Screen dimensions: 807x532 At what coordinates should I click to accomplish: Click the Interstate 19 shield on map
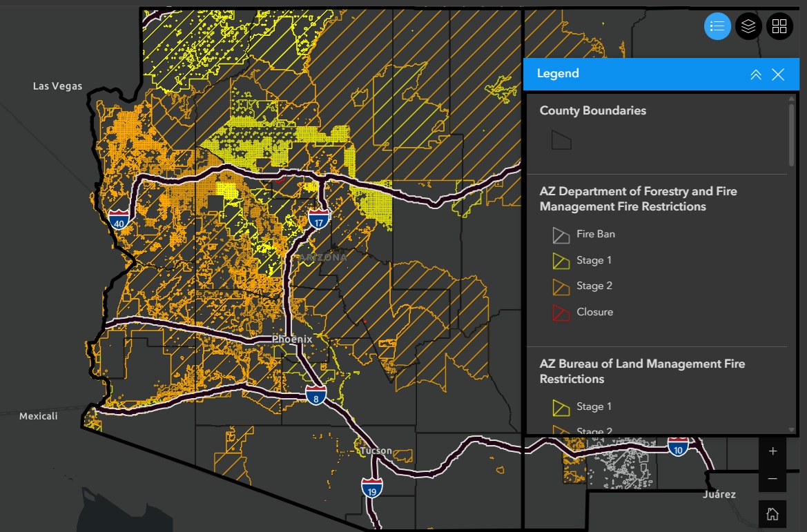[371, 487]
